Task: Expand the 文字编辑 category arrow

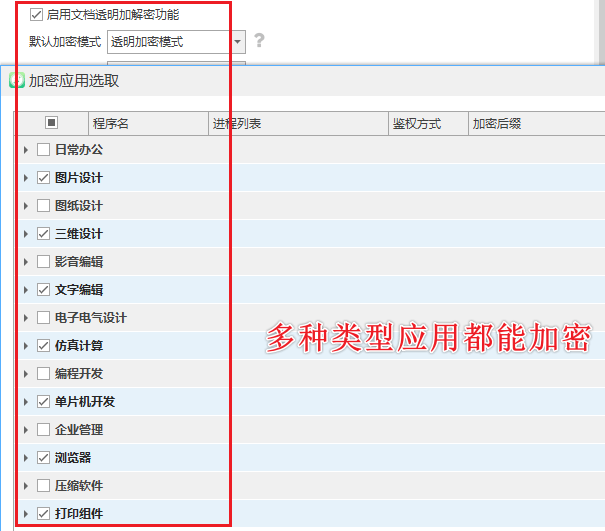Action: [x=26, y=290]
